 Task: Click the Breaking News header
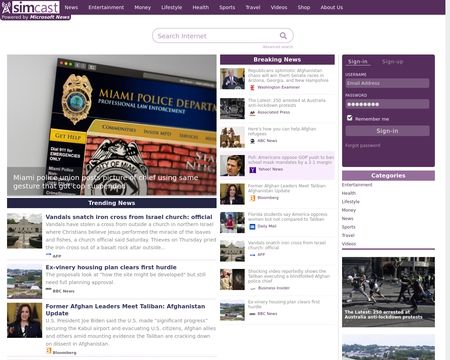(x=277, y=60)
